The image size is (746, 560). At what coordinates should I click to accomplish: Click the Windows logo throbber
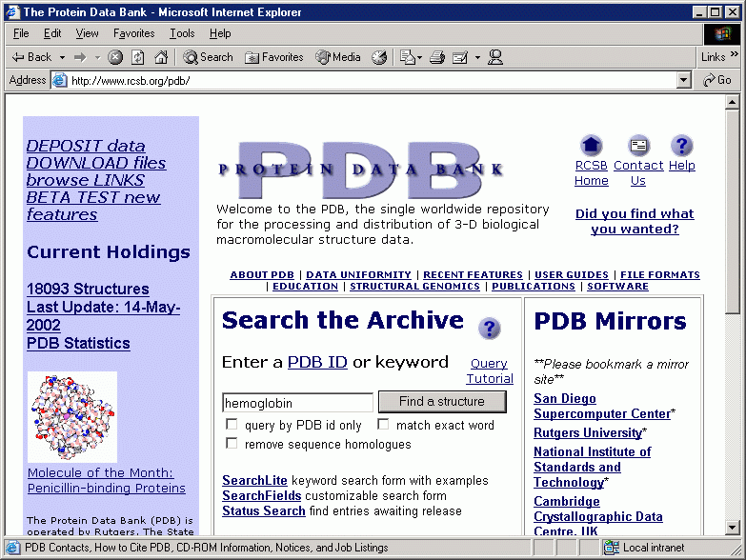722,33
